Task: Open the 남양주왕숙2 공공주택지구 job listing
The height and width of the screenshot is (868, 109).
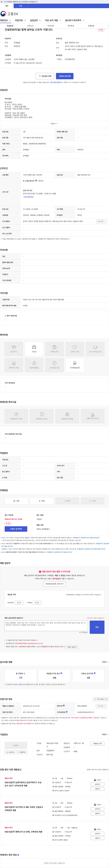Action: point(23,784)
